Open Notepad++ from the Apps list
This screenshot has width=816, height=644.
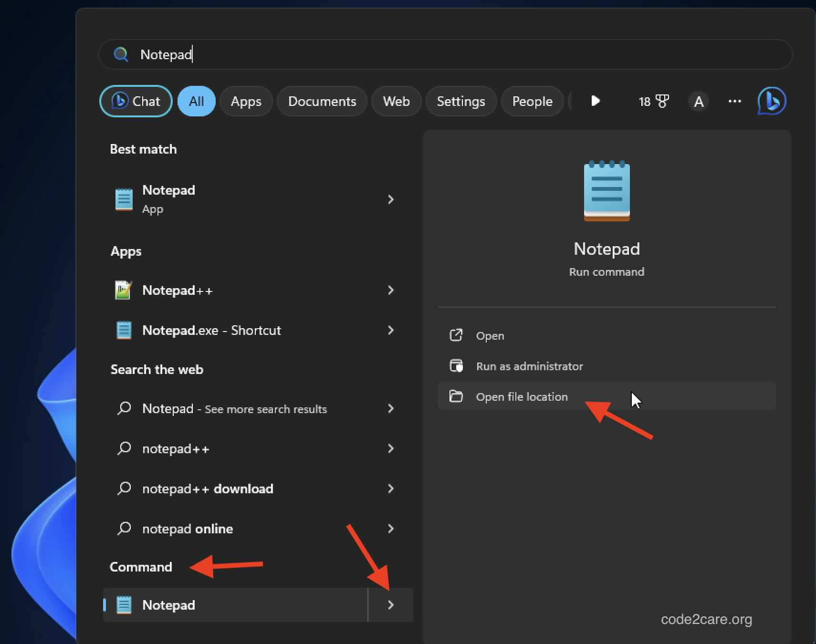point(178,290)
